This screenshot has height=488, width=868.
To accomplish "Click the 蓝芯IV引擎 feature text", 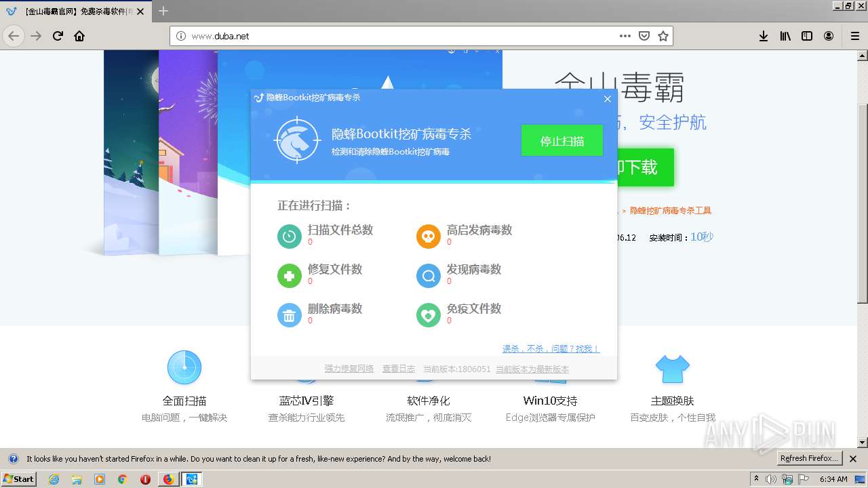I will (x=307, y=401).
